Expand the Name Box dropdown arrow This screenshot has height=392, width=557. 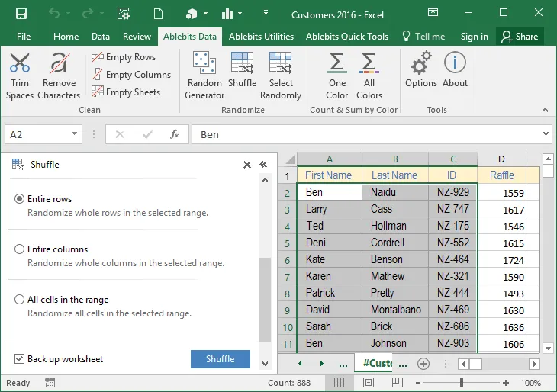(74, 134)
